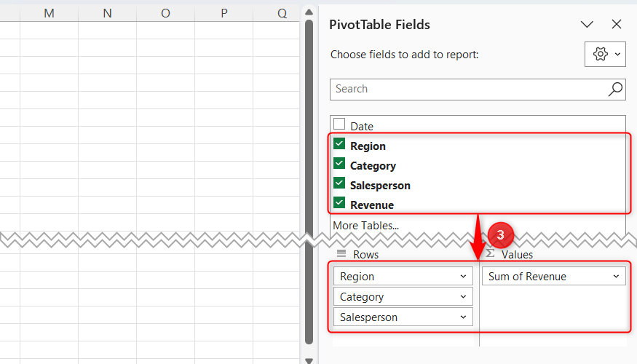The image size is (637, 364).
Task: Click the Rows area heading
Action: point(365,255)
